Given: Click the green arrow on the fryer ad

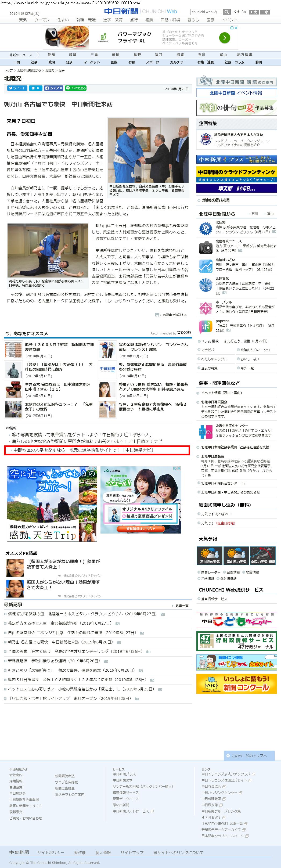Looking at the screenshot, I should [224, 38].
